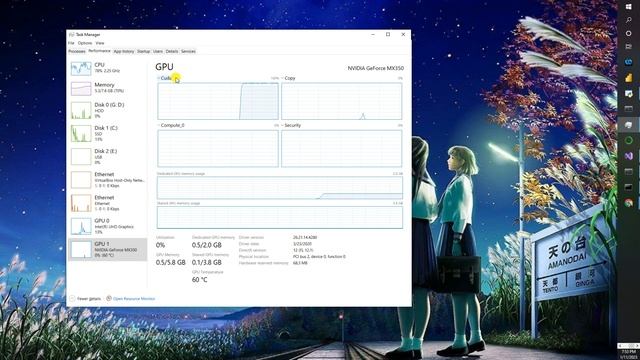This screenshot has height=360, width=640.
Task: Select the CPU performance graph in sidebar
Action: pyautogui.click(x=81, y=68)
